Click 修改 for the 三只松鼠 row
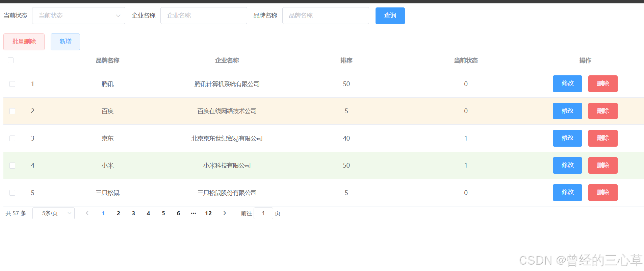644x271 pixels. point(567,192)
